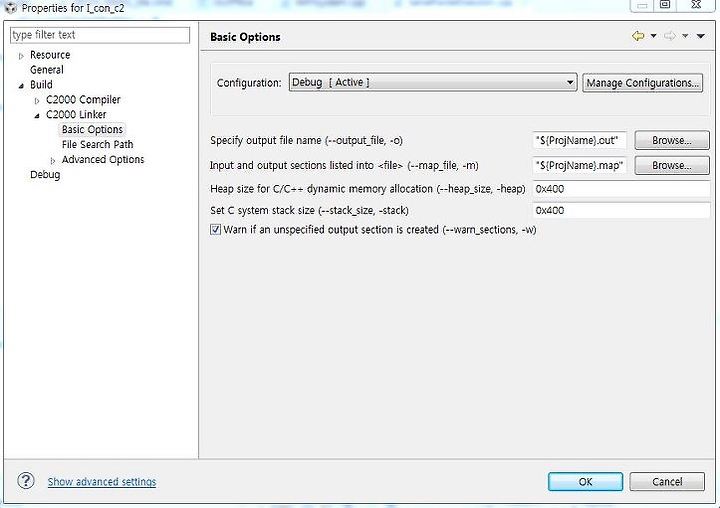
Task: Open Show advanced settings link
Action: pos(102,481)
